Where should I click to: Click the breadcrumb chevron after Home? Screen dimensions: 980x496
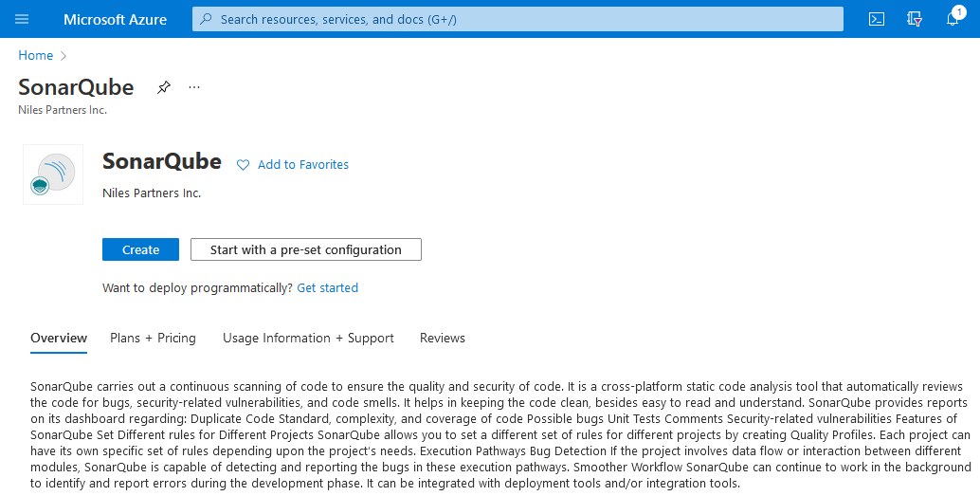point(64,56)
